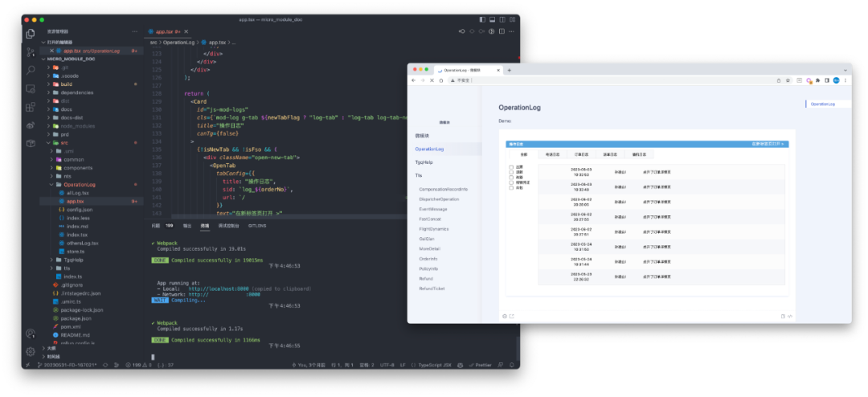Screen dimensions: 868x397
Task: Click the explorer panel three-dots more actions
Action: click(x=134, y=31)
